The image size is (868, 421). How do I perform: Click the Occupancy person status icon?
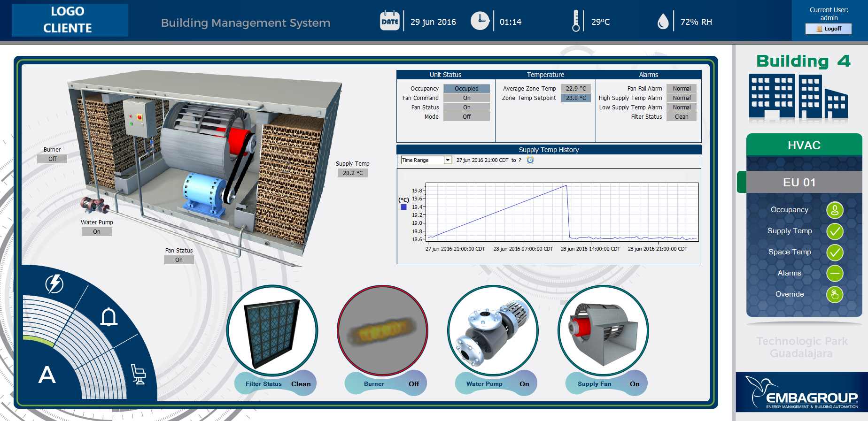835,210
